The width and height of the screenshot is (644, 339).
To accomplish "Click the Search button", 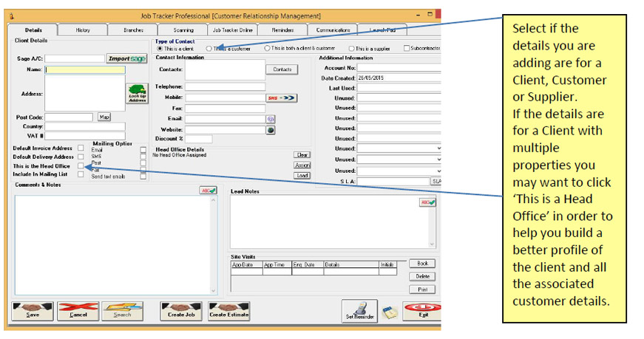I will (x=123, y=311).
